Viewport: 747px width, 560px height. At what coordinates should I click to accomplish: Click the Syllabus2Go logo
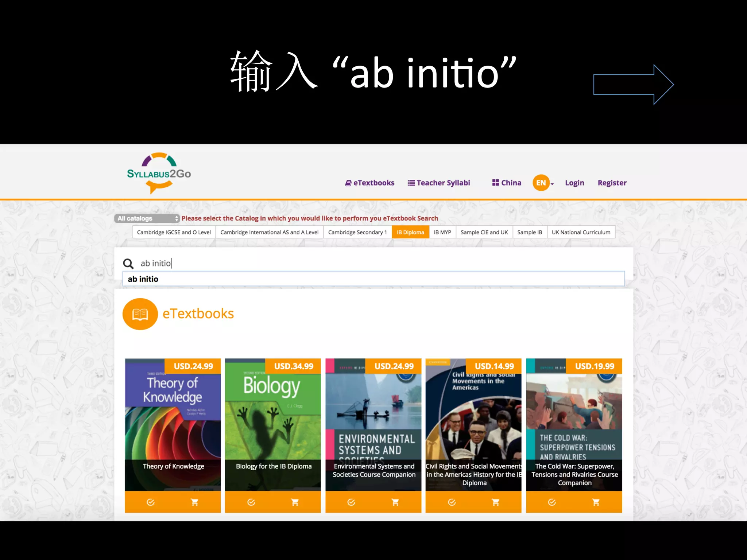(x=159, y=173)
